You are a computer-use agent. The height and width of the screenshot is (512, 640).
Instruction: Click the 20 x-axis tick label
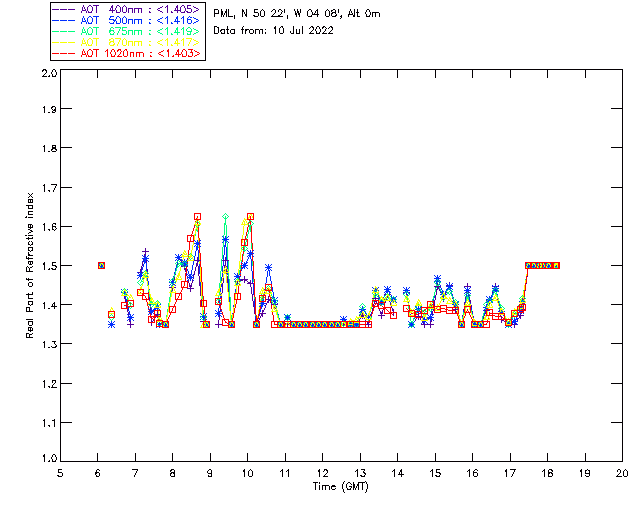pos(622,474)
